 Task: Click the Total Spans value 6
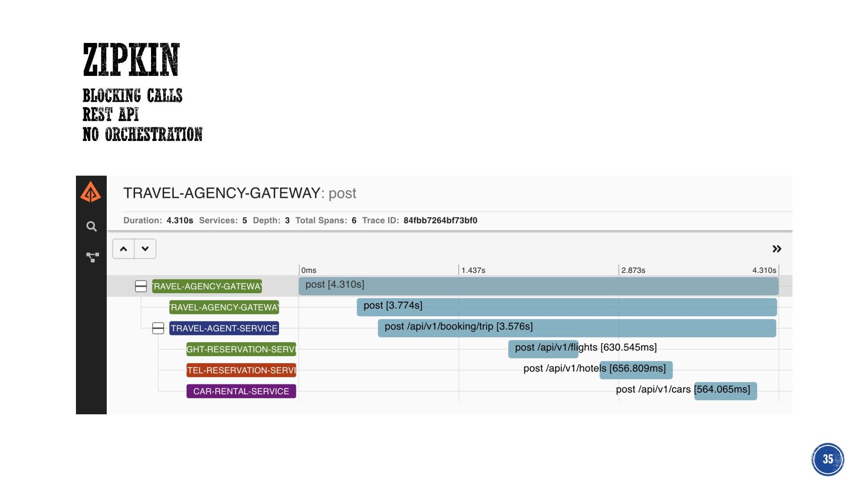click(354, 221)
